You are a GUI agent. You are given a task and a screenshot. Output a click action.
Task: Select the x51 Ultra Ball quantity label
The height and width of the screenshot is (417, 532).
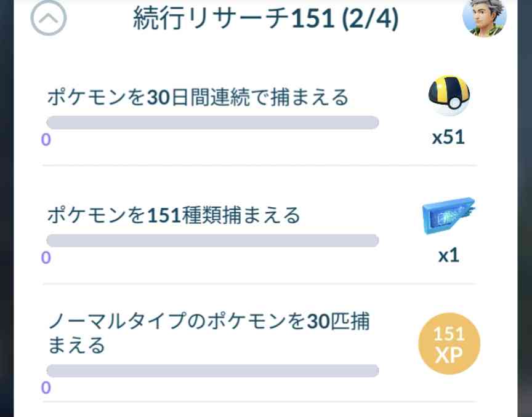click(448, 138)
